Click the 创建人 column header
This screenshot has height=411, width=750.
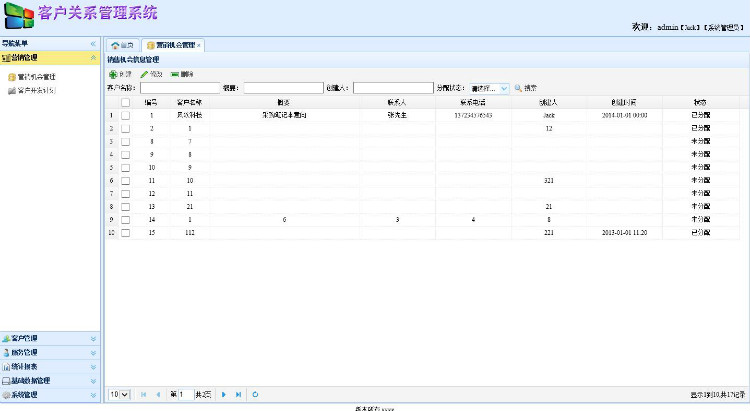(549, 102)
